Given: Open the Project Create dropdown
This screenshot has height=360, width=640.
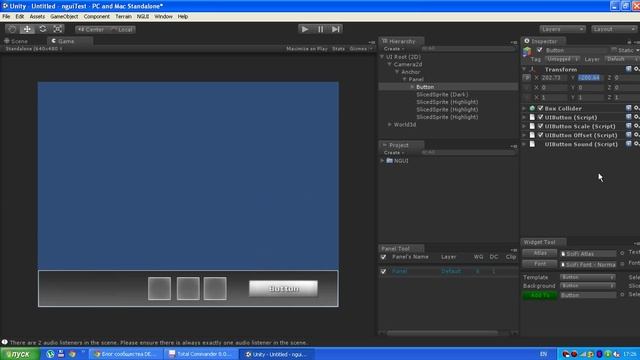Looking at the screenshot, I should pos(394,153).
